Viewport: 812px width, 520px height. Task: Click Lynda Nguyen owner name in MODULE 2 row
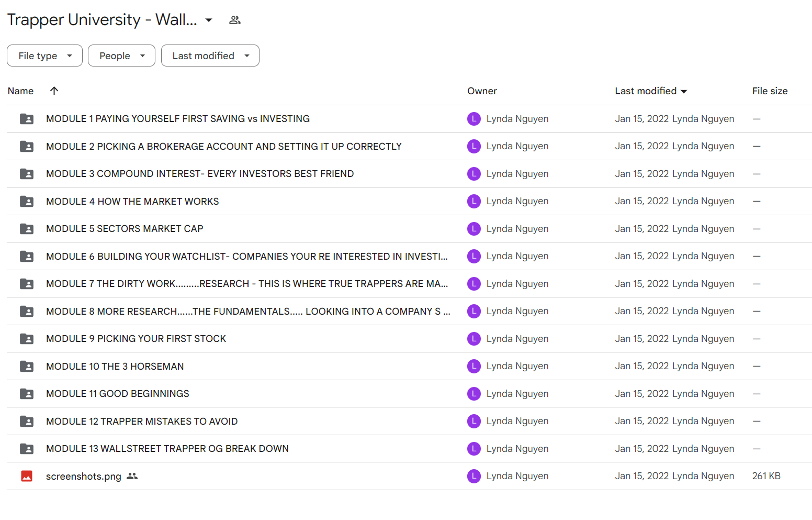(517, 146)
